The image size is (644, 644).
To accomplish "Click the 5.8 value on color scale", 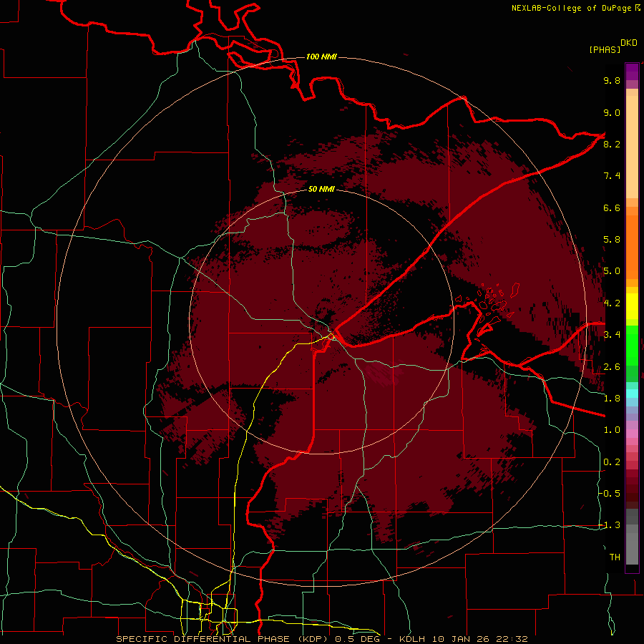I will [612, 240].
